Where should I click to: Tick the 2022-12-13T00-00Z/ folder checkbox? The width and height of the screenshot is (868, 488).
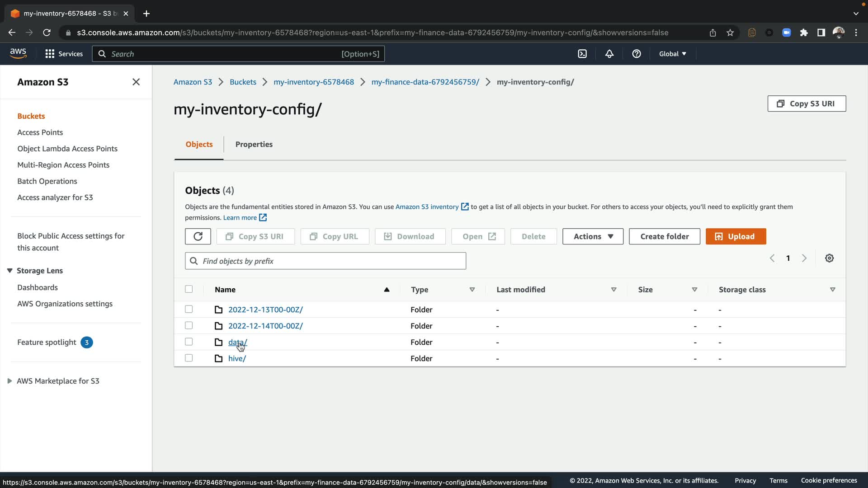[189, 309]
